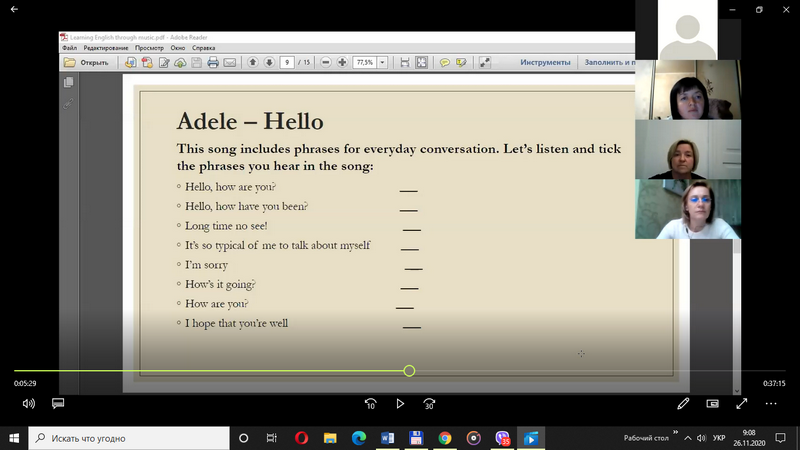Toggle the subtitles/captions button
Viewport: 800px width, 450px height.
pyautogui.click(x=58, y=404)
